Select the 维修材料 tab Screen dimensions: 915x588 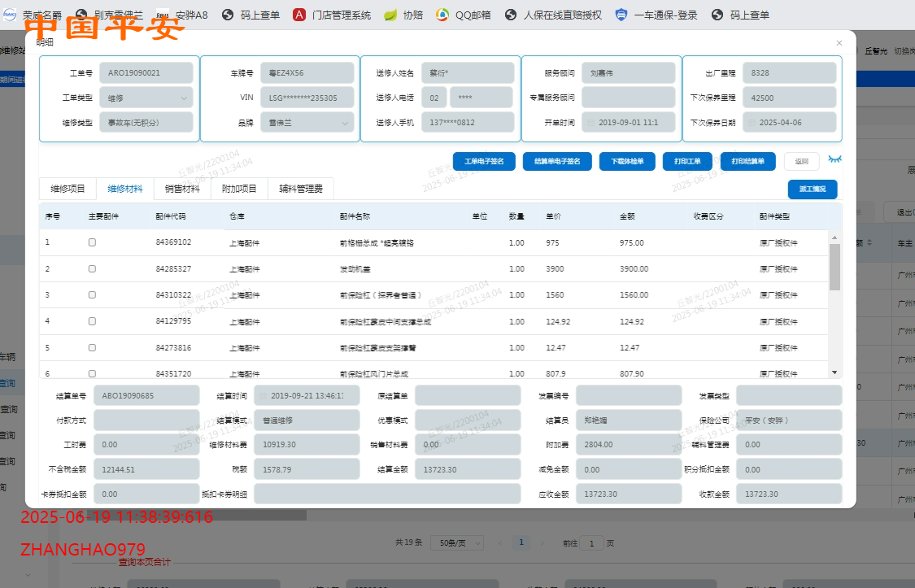click(x=125, y=189)
